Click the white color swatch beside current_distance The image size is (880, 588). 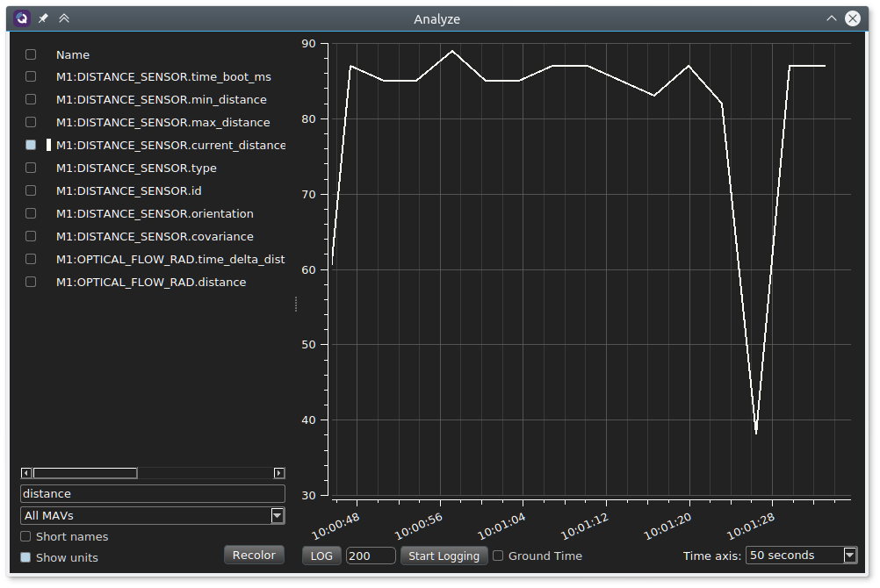[49, 145]
